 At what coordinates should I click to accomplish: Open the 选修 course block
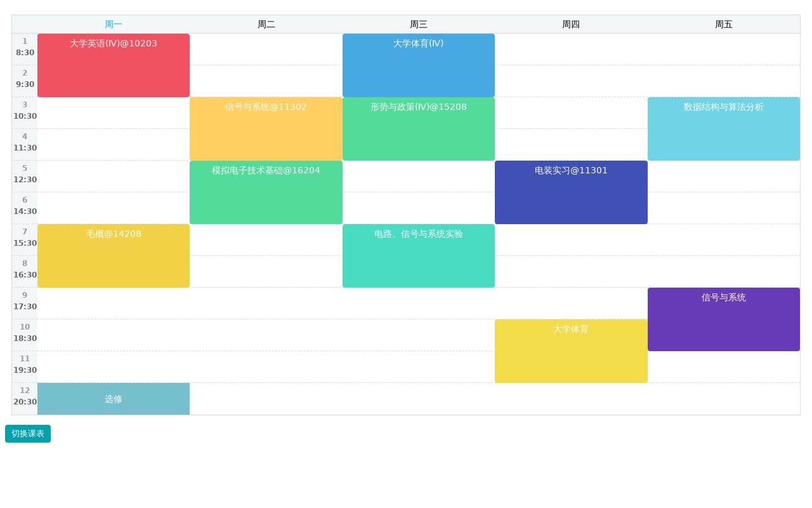[114, 399]
